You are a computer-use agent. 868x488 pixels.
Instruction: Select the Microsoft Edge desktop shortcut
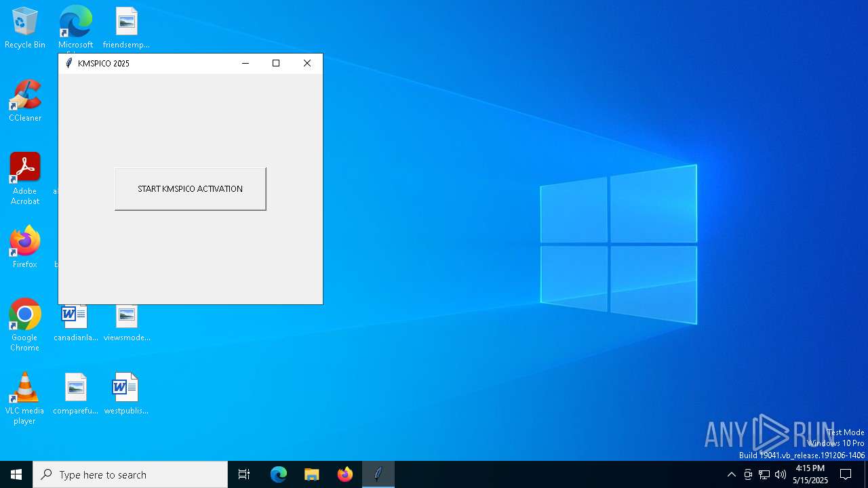coord(75,28)
